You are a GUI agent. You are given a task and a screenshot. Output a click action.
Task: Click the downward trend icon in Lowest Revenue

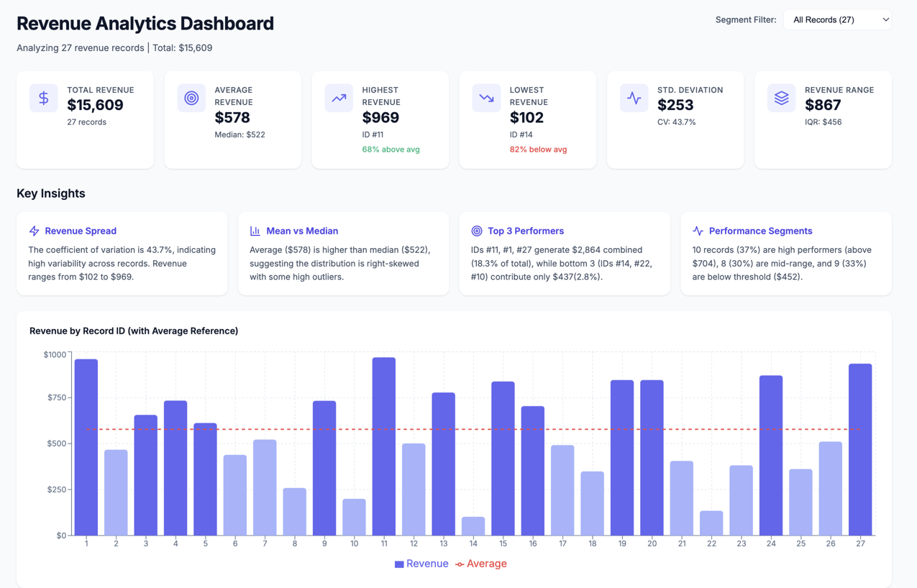click(x=486, y=98)
